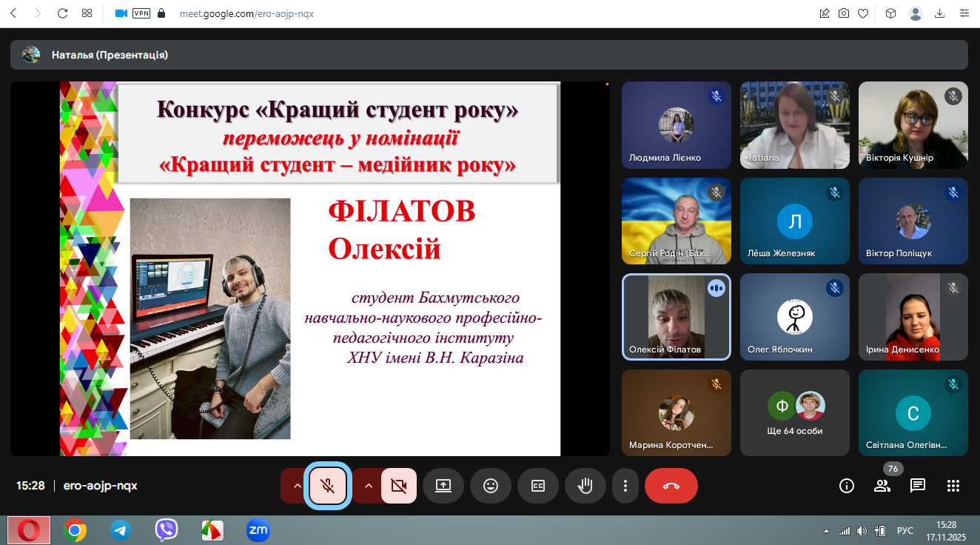Screen dimensions: 980x545
Task: Toggle the microphone mute button
Action: pyautogui.click(x=327, y=486)
